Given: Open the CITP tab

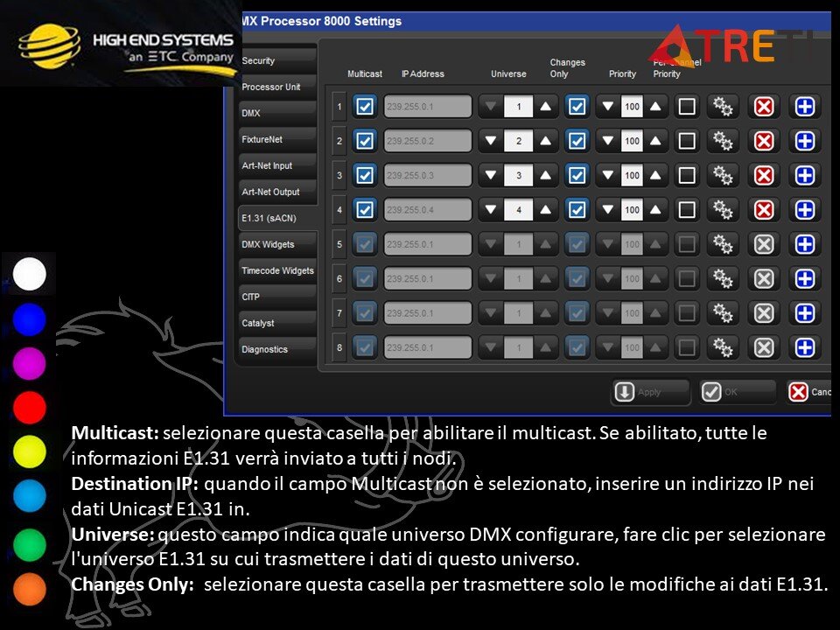Looking at the screenshot, I should pyautogui.click(x=277, y=297).
